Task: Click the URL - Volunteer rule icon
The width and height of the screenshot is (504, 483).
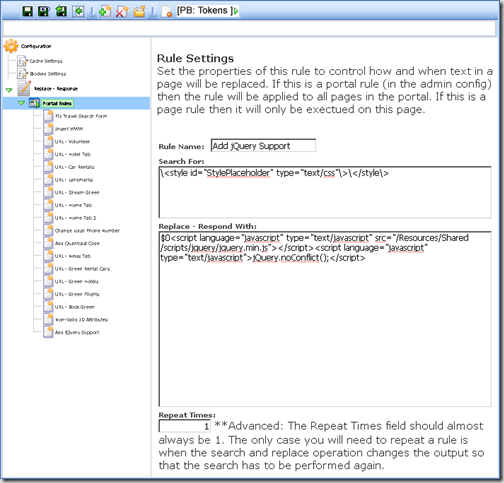Action: click(48, 141)
